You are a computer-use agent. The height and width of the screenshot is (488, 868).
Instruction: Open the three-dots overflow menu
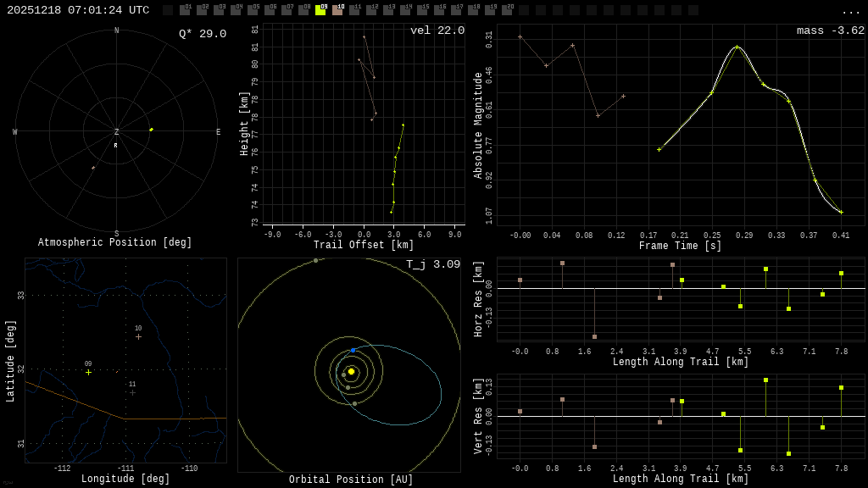click(851, 11)
